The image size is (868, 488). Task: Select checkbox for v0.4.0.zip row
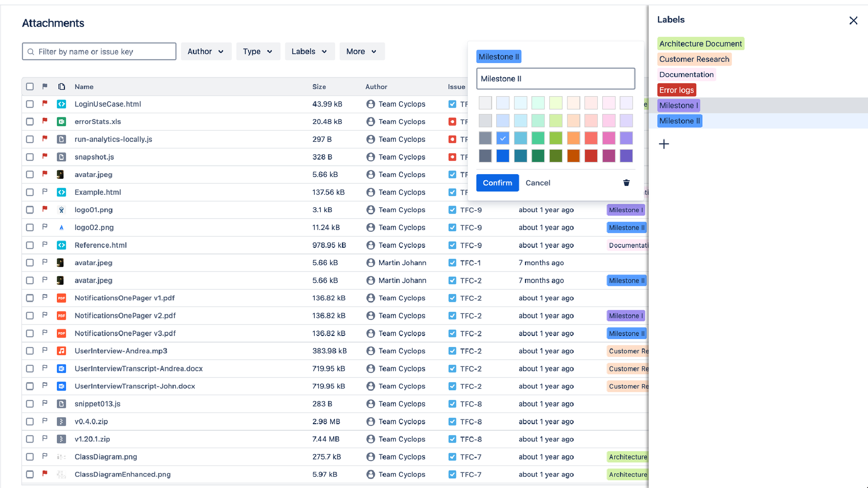(x=30, y=421)
